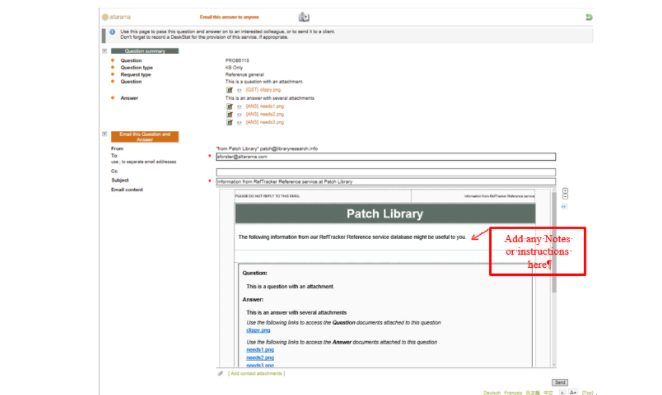Screen dimensions: 662x395
Task: Switch language to Japanese
Action: click(532, 393)
